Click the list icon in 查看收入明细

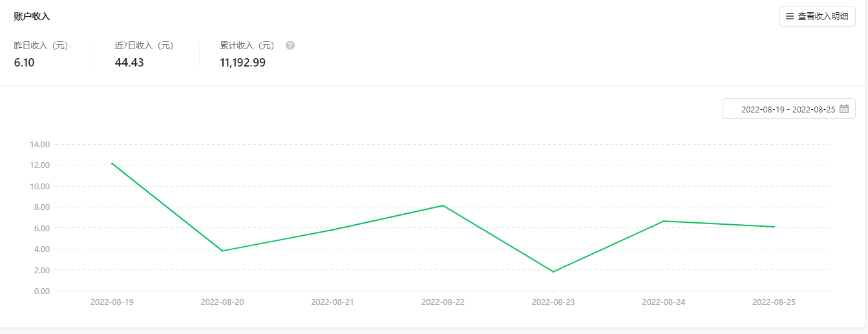pos(789,17)
